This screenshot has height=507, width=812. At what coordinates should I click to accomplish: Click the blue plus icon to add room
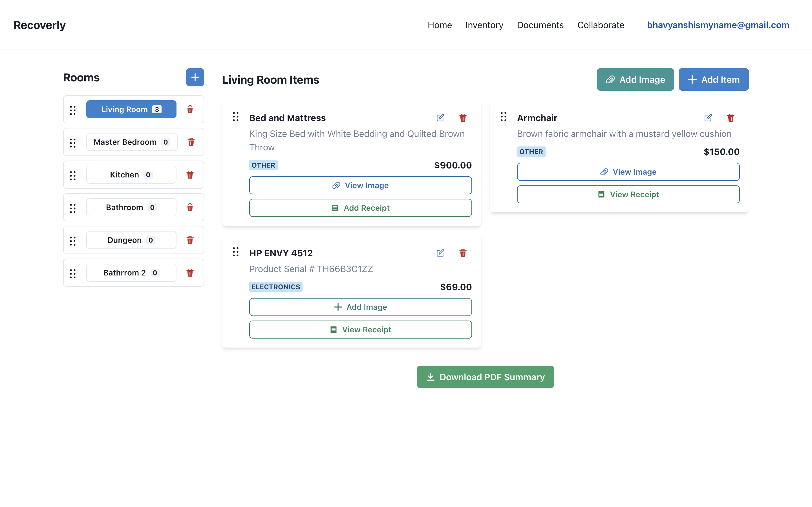(x=195, y=77)
